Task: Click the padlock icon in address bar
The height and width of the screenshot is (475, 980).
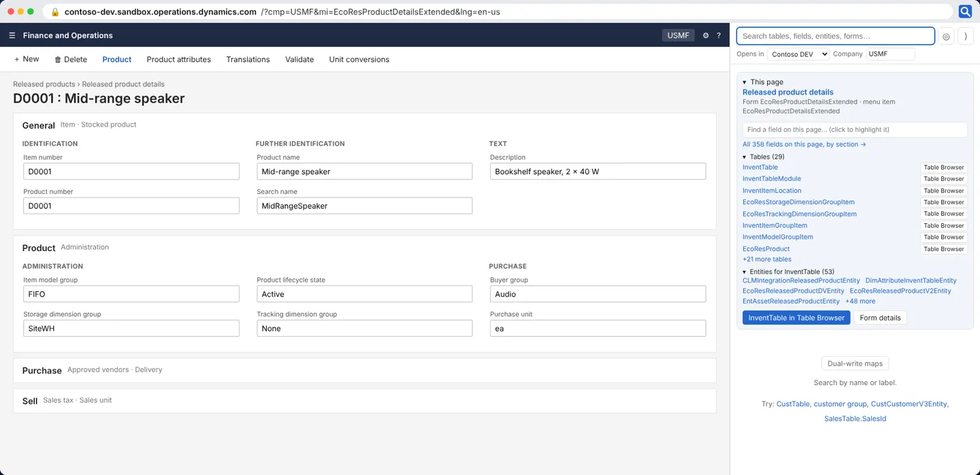Action: pyautogui.click(x=55, y=12)
